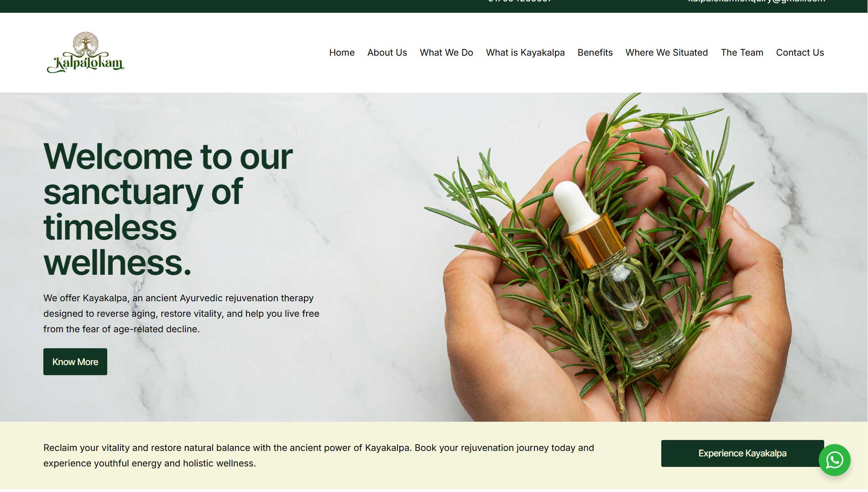Click the dropper bottle in the hero photo
The image size is (868, 492).
tap(616, 269)
